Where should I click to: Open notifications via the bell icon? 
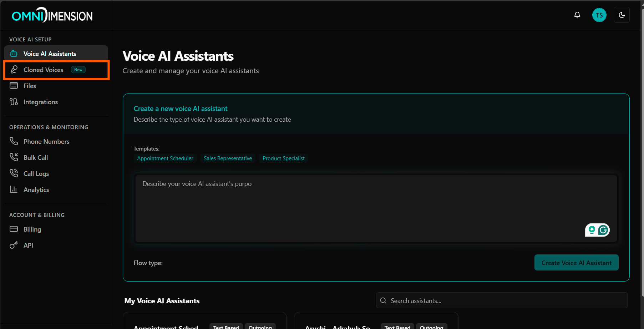577,15
